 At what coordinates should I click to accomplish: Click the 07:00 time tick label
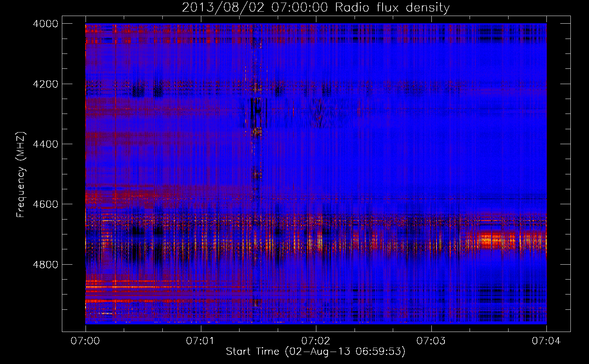point(86,341)
